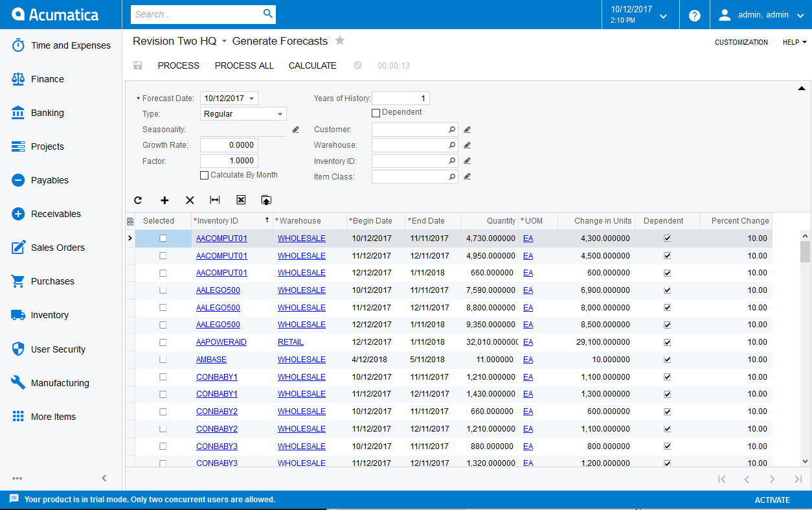812x510 pixels.
Task: Select the first AACOMPUT01 row checkbox
Action: (x=163, y=238)
